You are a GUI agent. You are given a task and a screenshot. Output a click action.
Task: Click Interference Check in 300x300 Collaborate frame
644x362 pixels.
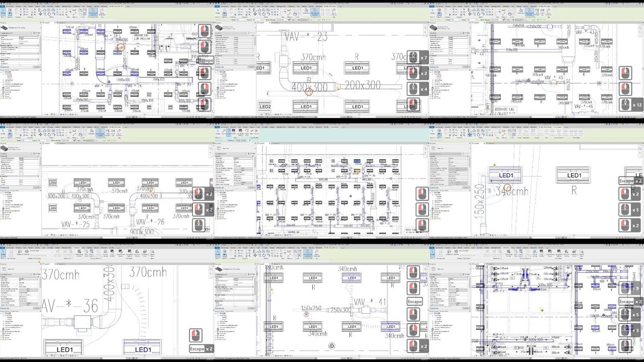pos(575,254)
